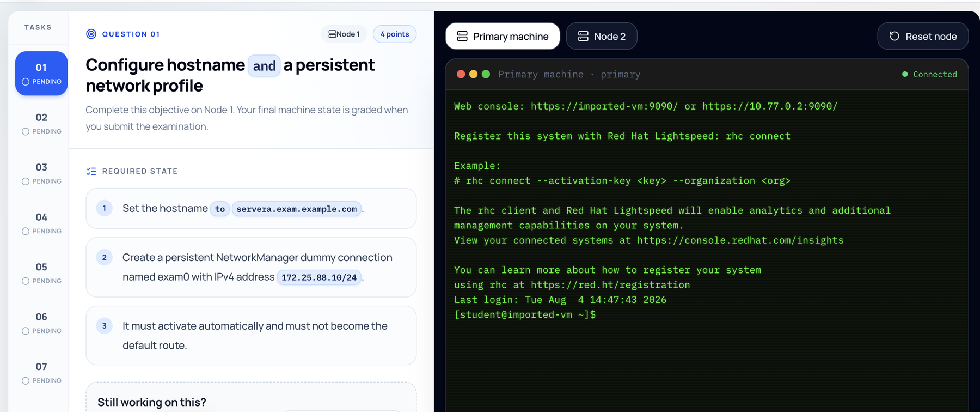Click the 4 points badge
This screenshot has width=980, height=412.
click(395, 34)
